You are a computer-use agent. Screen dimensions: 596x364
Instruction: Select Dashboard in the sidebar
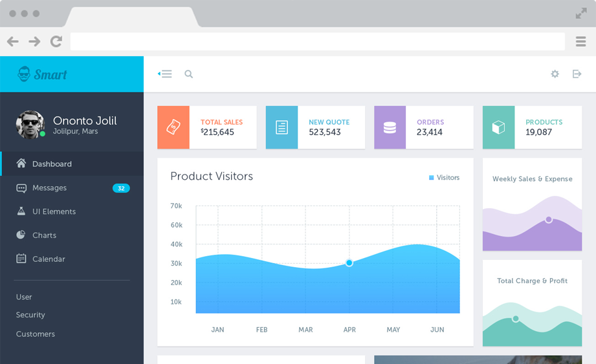52,164
